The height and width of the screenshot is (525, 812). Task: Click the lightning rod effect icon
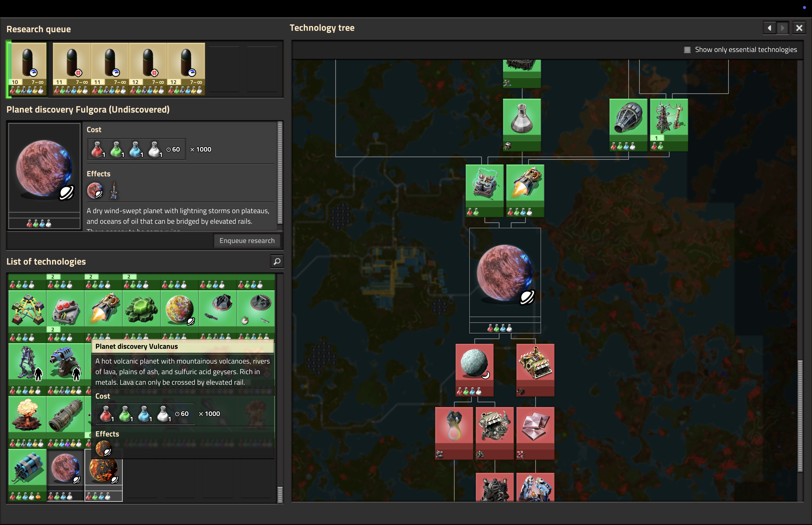point(114,190)
